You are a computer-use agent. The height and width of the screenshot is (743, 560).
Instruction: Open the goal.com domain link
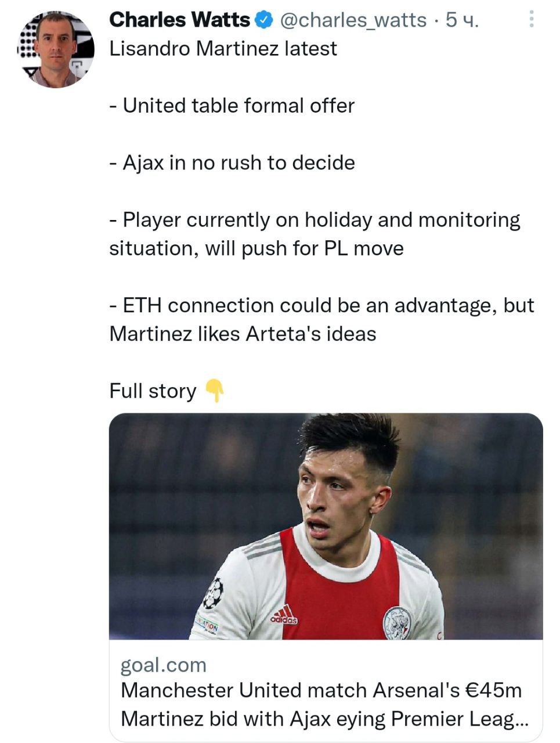point(163,665)
